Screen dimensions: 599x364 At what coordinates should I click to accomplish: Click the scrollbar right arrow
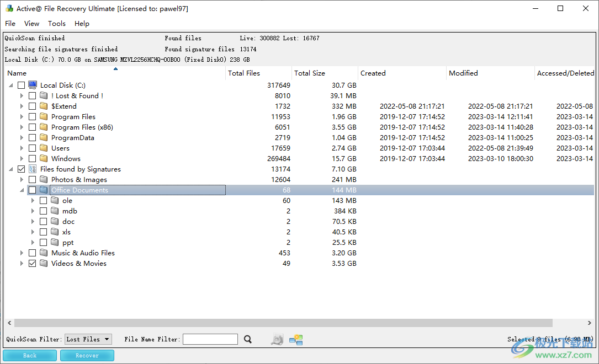tap(590, 323)
